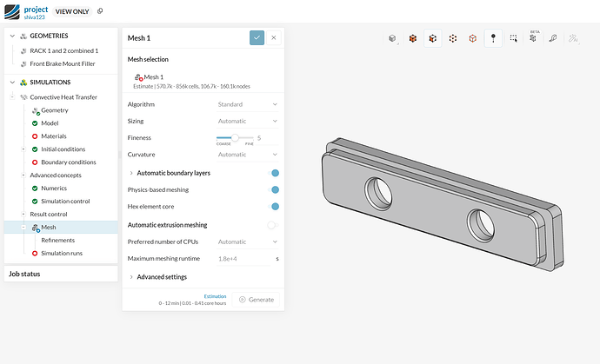Open Preferred number of CPUs dropdown

pyautogui.click(x=247, y=242)
